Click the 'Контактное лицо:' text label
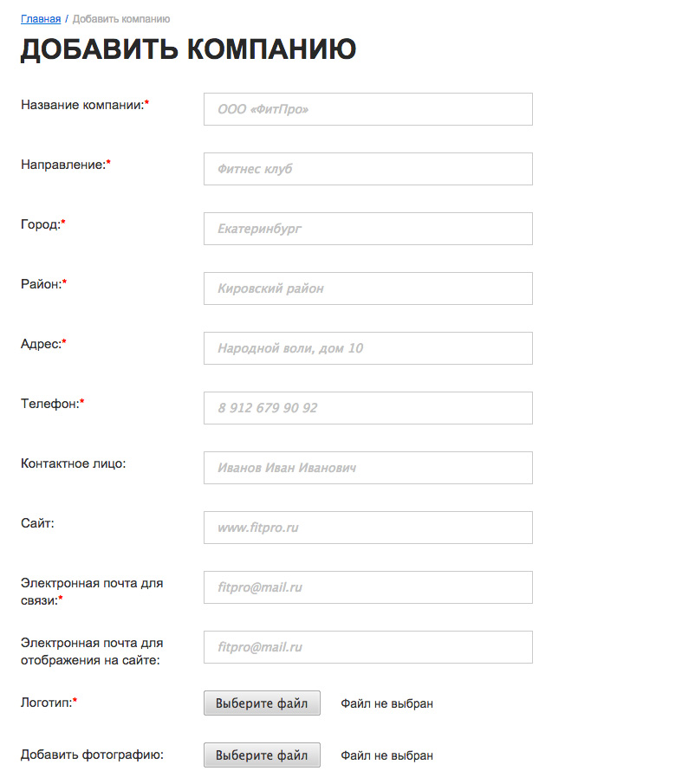The width and height of the screenshot is (682, 784). (74, 463)
